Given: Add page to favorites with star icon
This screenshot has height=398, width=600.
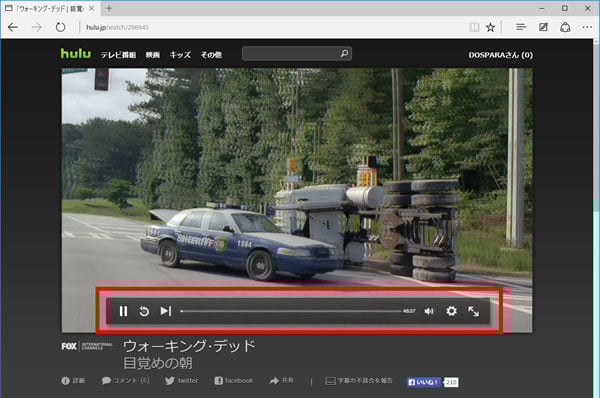Looking at the screenshot, I should [x=490, y=27].
